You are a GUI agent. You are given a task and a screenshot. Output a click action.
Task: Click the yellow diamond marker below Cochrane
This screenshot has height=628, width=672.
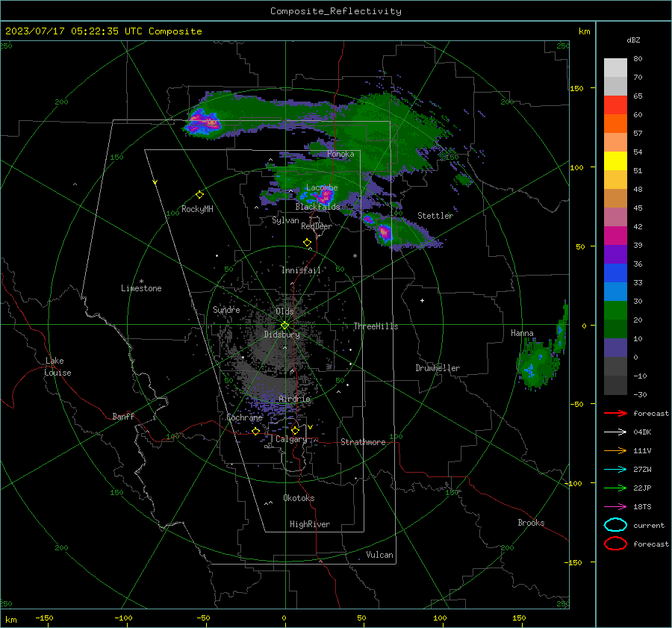(256, 432)
